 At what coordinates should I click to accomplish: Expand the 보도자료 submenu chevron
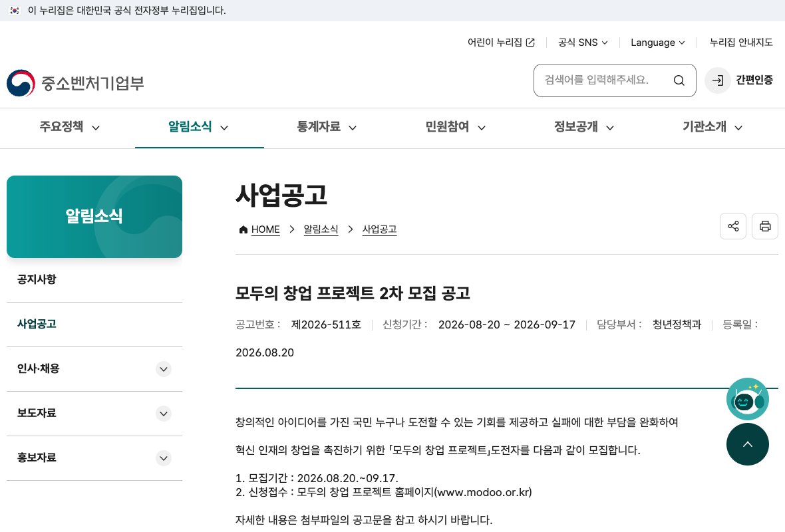[164, 414]
